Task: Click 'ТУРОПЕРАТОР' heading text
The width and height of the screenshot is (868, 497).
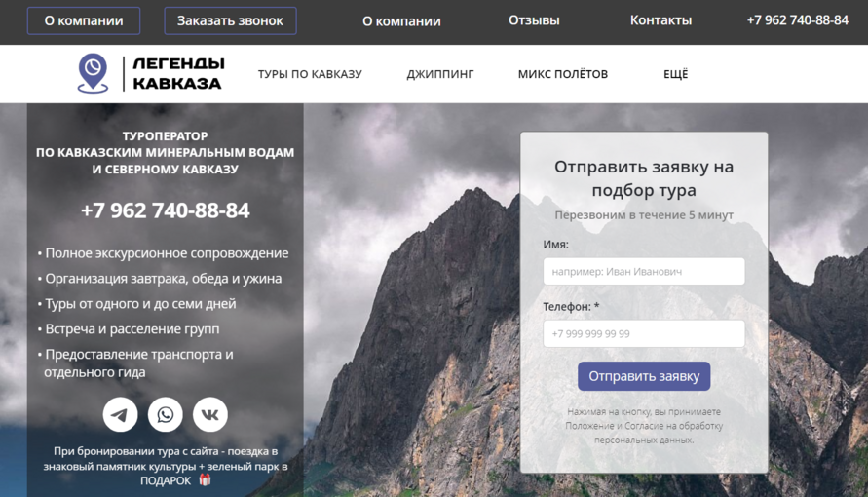Action: (x=165, y=136)
